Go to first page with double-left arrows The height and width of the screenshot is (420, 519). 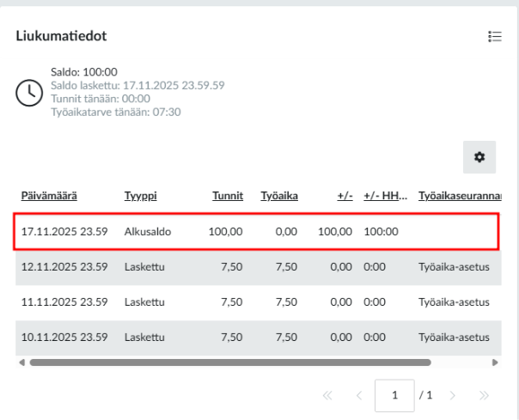pos(327,395)
